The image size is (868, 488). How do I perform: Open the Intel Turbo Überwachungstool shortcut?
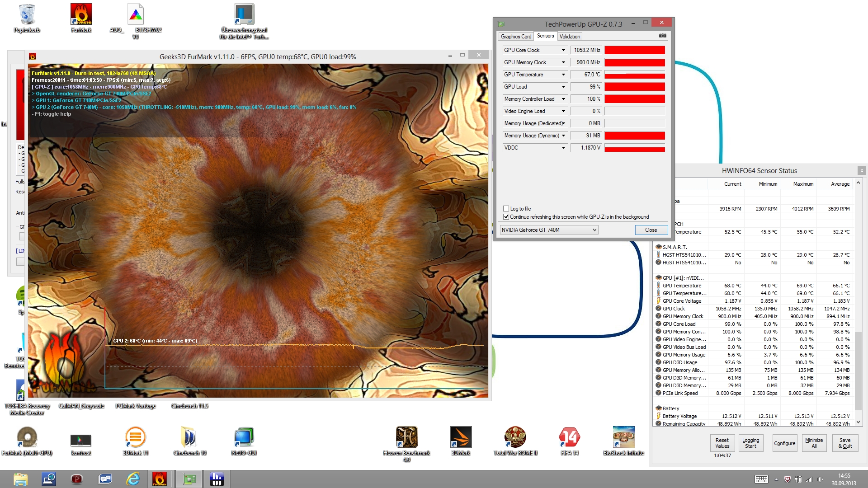coord(244,21)
